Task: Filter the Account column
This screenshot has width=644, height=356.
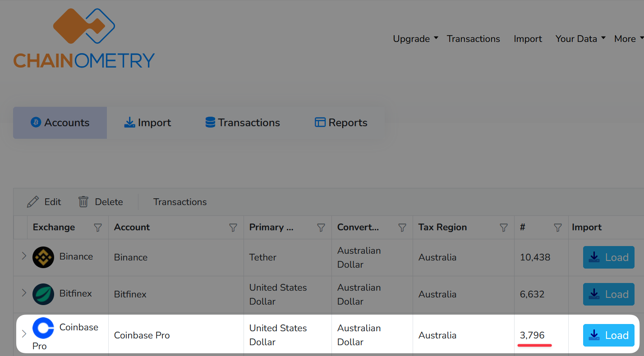Action: pyautogui.click(x=233, y=228)
